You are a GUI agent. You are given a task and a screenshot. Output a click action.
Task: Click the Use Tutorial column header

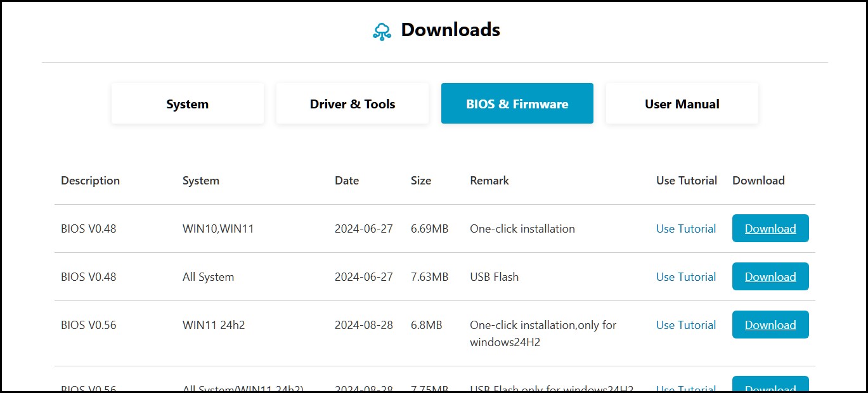(687, 181)
